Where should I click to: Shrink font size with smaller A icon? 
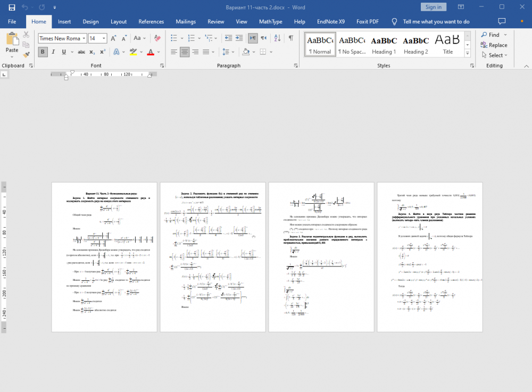coord(124,38)
